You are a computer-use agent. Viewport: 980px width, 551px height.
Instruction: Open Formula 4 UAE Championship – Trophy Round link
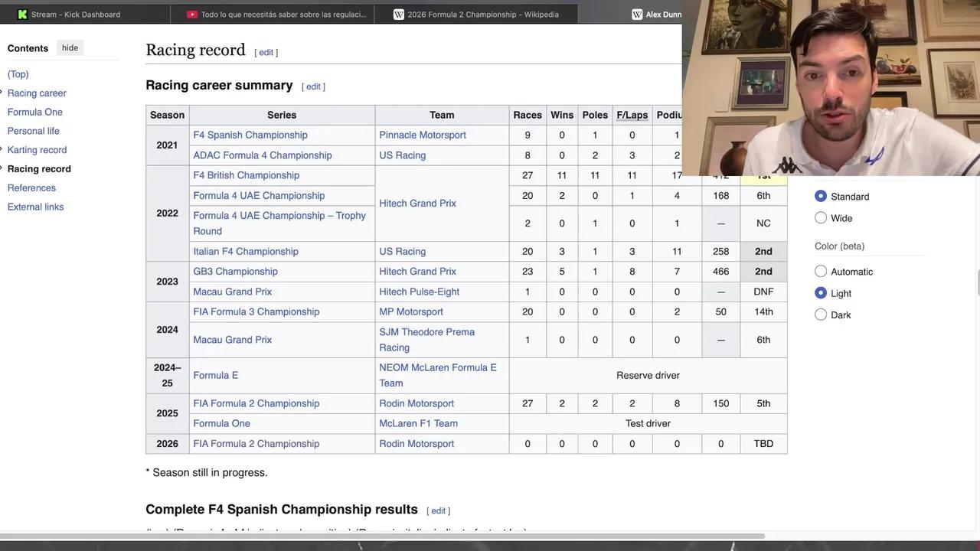point(279,223)
